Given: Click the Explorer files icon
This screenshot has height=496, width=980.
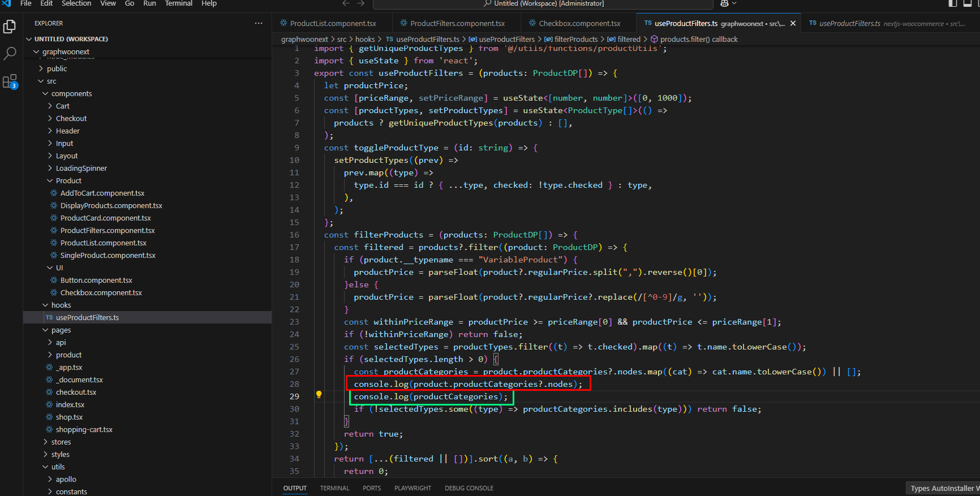Looking at the screenshot, I should (10, 27).
